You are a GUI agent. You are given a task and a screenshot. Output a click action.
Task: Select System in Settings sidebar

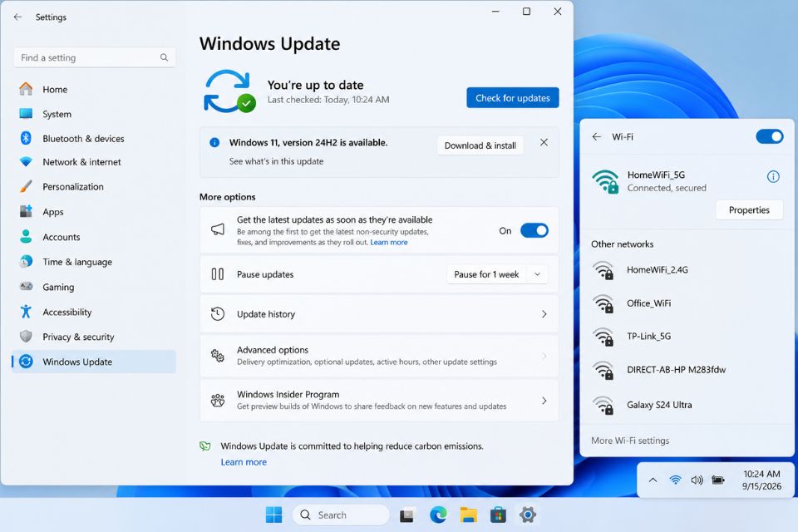pos(94,114)
